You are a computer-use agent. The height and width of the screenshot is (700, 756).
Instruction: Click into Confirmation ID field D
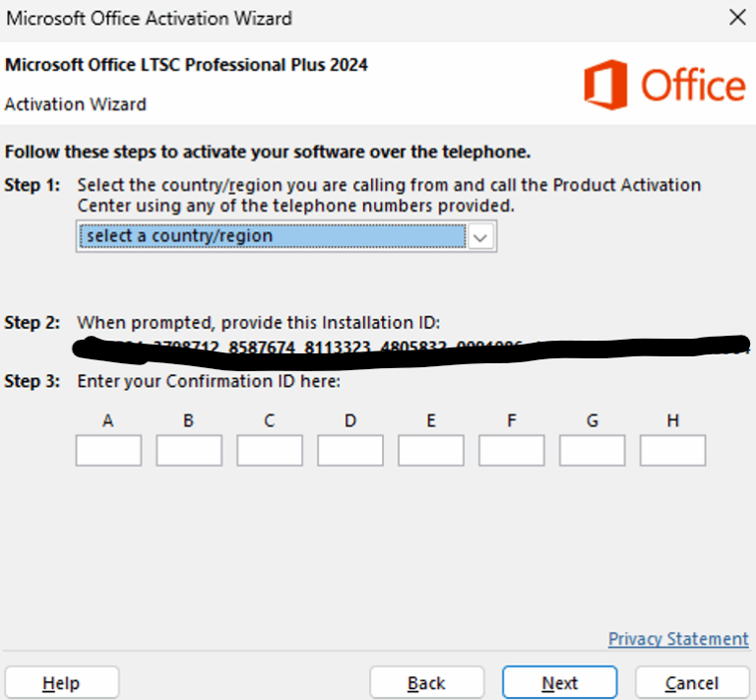tap(350, 451)
